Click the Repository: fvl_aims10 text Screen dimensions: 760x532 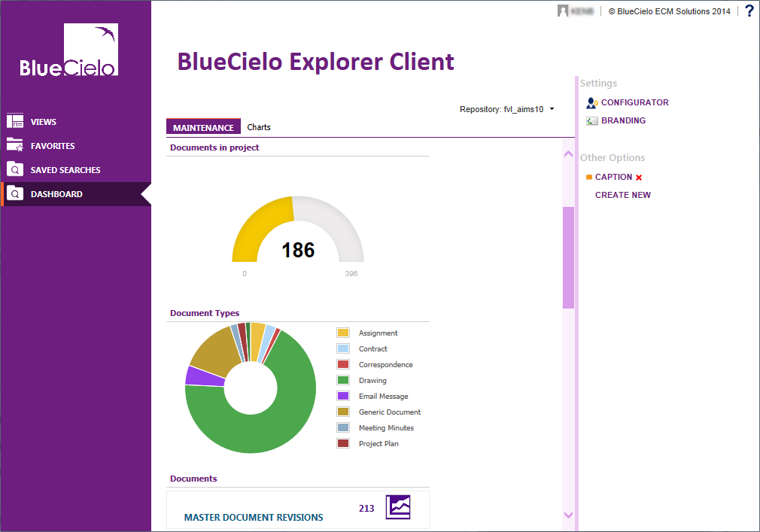[502, 110]
